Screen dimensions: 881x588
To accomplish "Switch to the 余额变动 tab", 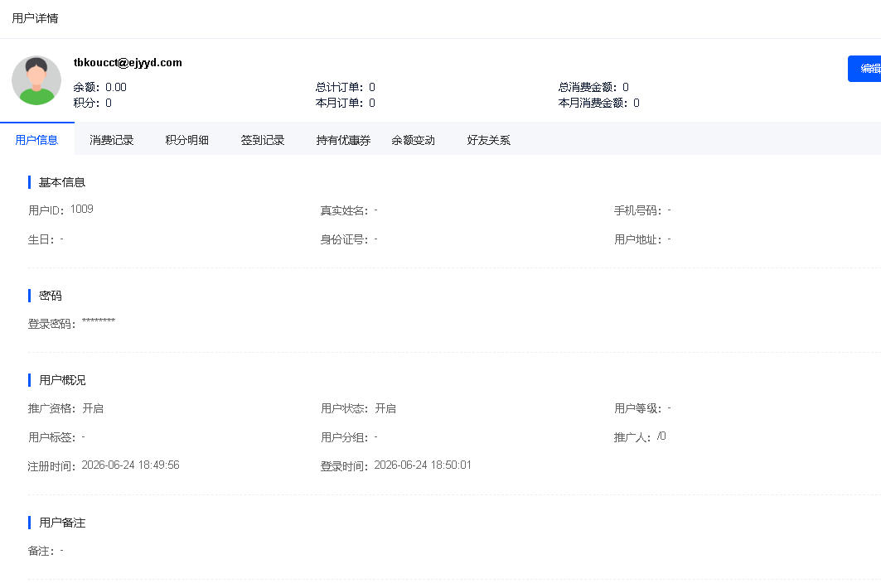I will (414, 140).
